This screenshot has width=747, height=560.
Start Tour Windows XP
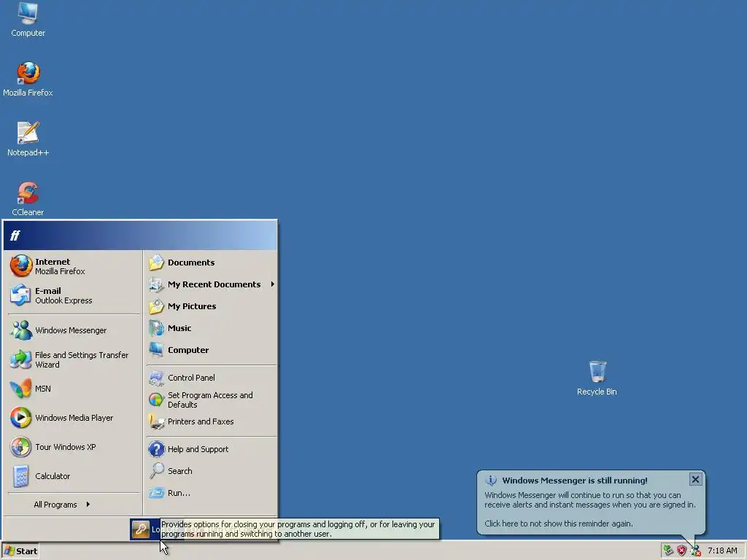[74, 447]
